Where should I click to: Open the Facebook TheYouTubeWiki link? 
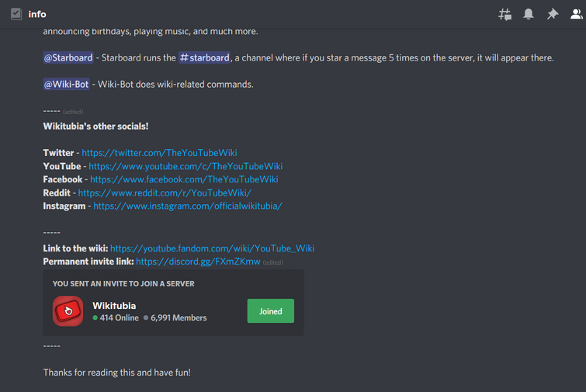(184, 179)
